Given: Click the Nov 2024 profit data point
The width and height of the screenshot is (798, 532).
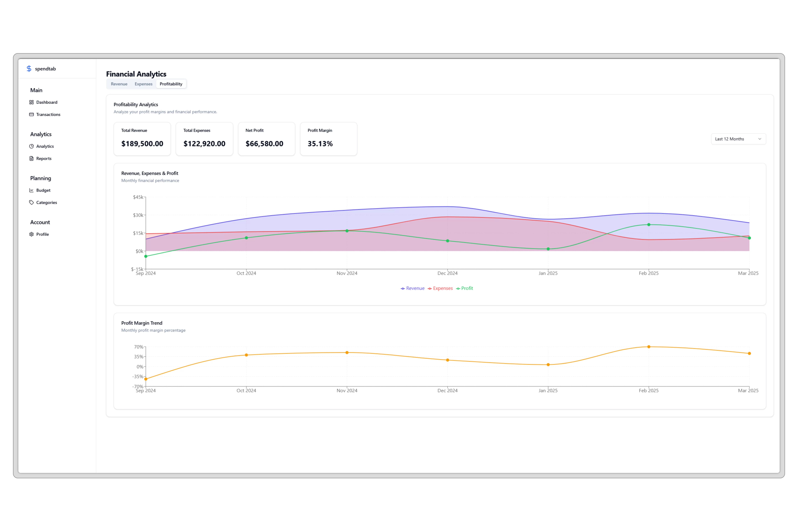Looking at the screenshot, I should click(x=347, y=231).
